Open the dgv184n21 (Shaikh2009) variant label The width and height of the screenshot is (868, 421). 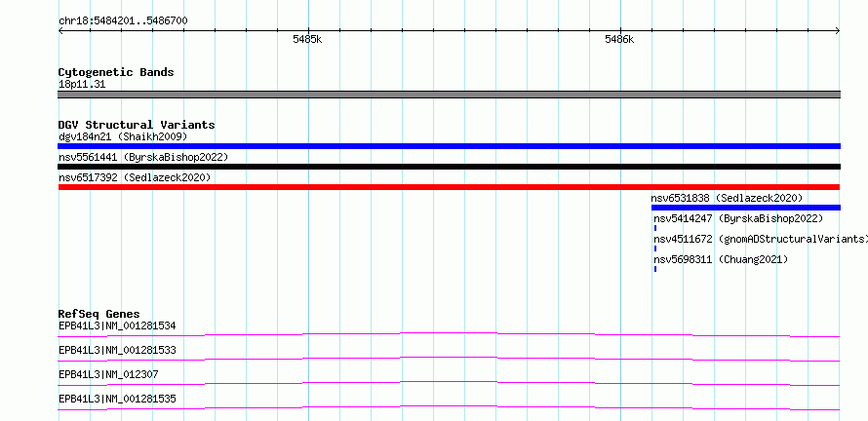coord(123,136)
